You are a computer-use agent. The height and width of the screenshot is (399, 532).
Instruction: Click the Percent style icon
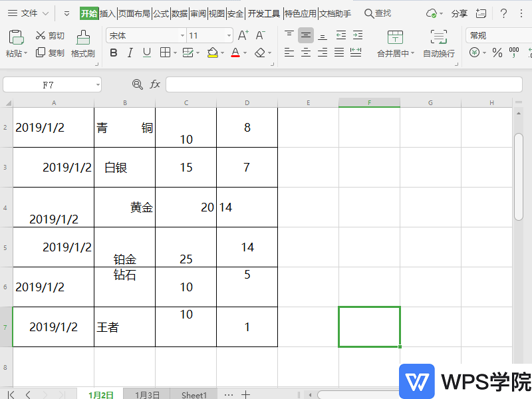click(x=497, y=53)
